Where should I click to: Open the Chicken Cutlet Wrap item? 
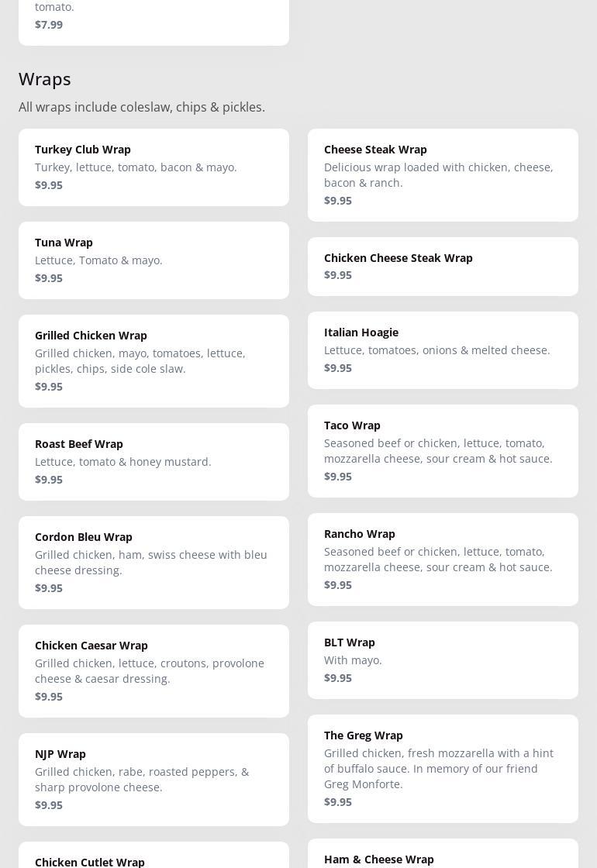pyautogui.click(x=154, y=856)
